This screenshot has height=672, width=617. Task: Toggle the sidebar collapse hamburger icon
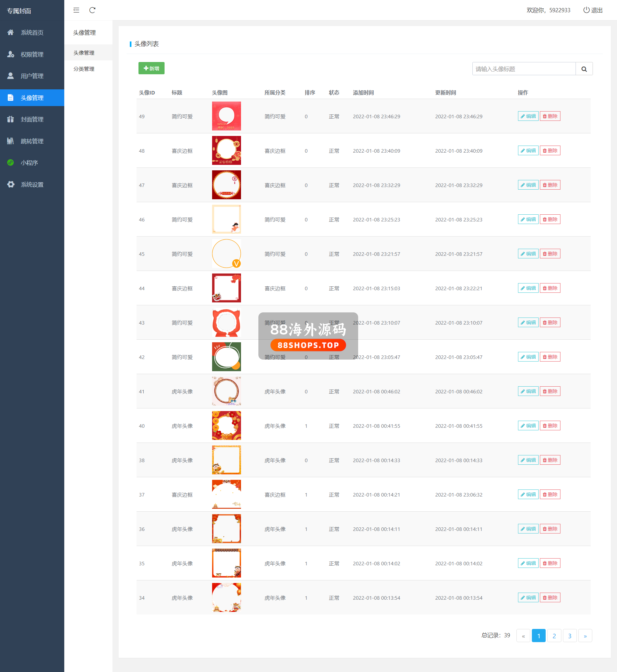[x=76, y=10]
